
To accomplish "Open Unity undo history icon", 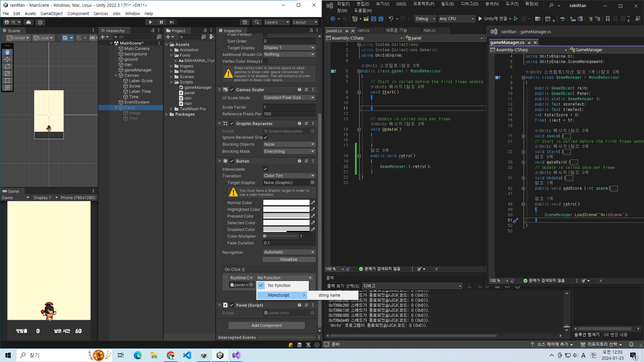I will click(x=245, y=22).
